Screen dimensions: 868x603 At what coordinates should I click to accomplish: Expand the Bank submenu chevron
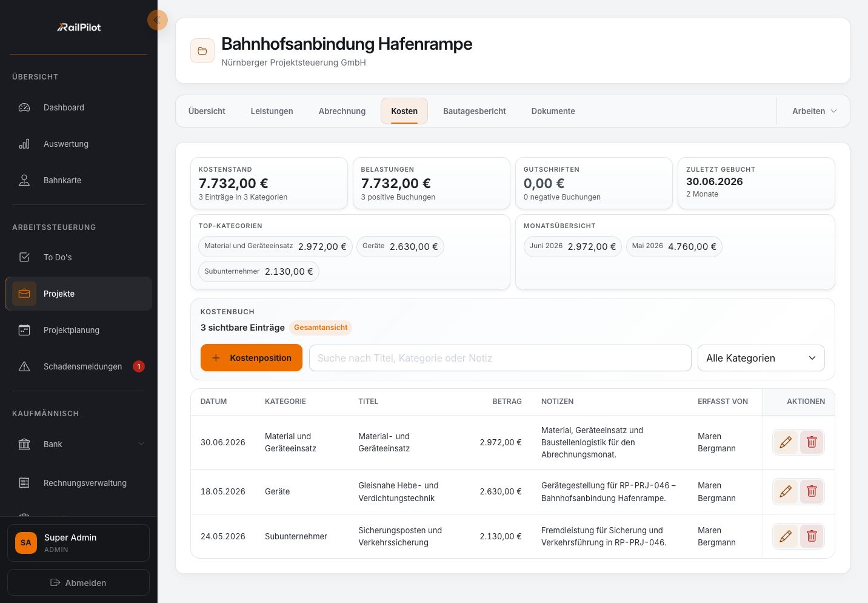click(x=141, y=444)
